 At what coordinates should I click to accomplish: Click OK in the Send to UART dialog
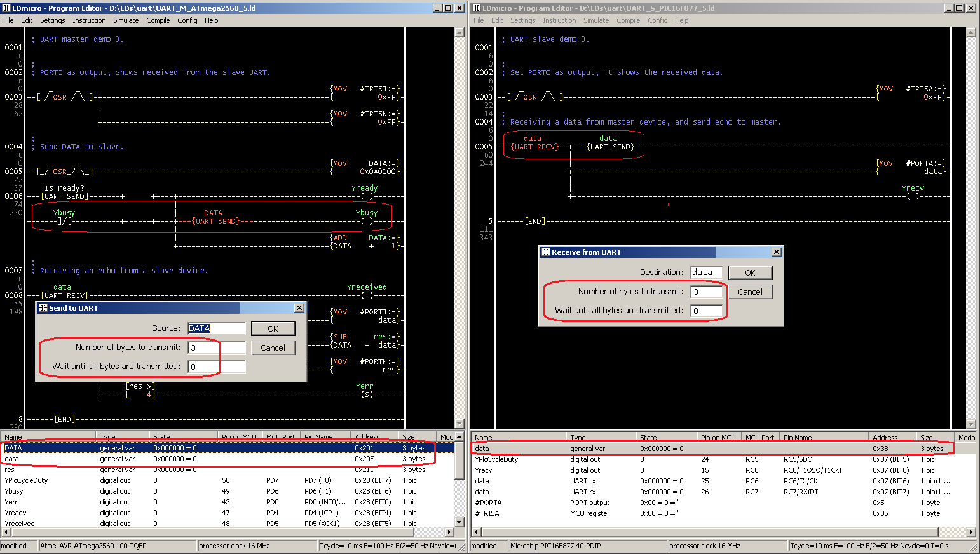coord(273,328)
